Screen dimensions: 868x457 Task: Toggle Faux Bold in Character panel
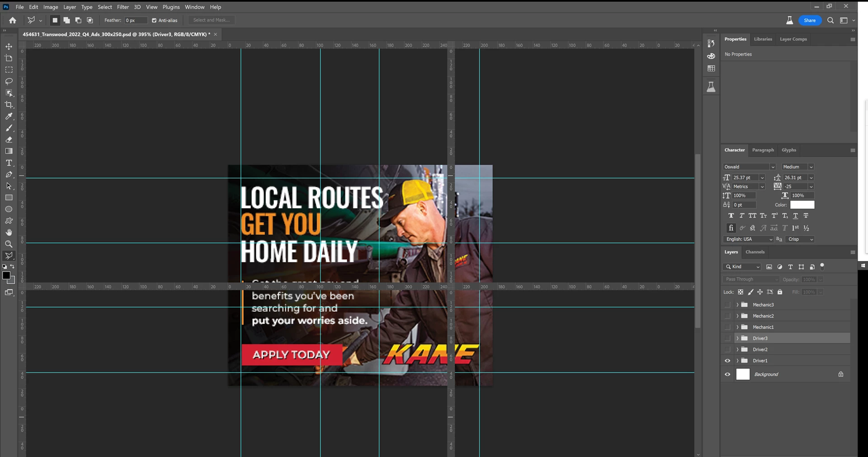tap(731, 216)
